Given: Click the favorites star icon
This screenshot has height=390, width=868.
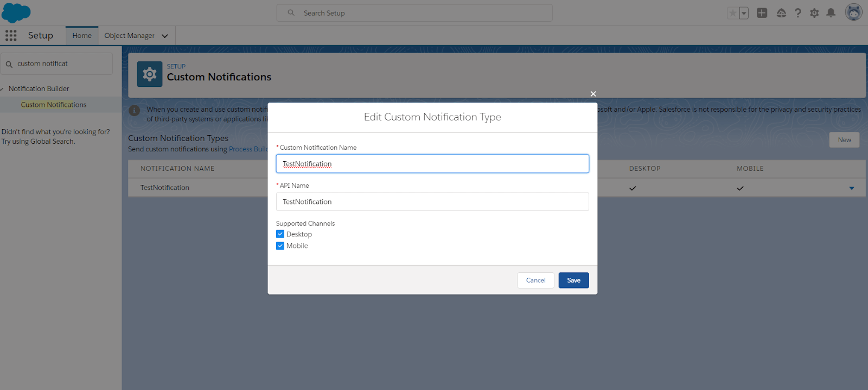Looking at the screenshot, I should click(x=733, y=13).
